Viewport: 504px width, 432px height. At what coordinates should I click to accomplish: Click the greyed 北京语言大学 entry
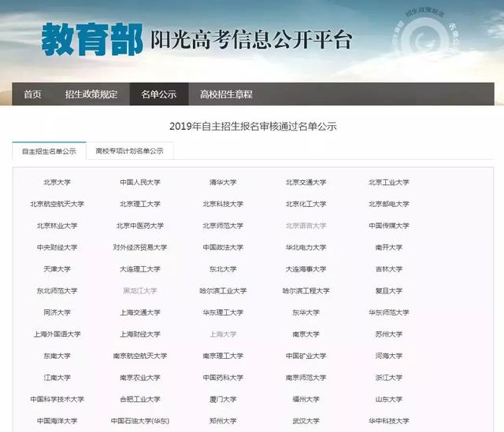coord(306,226)
